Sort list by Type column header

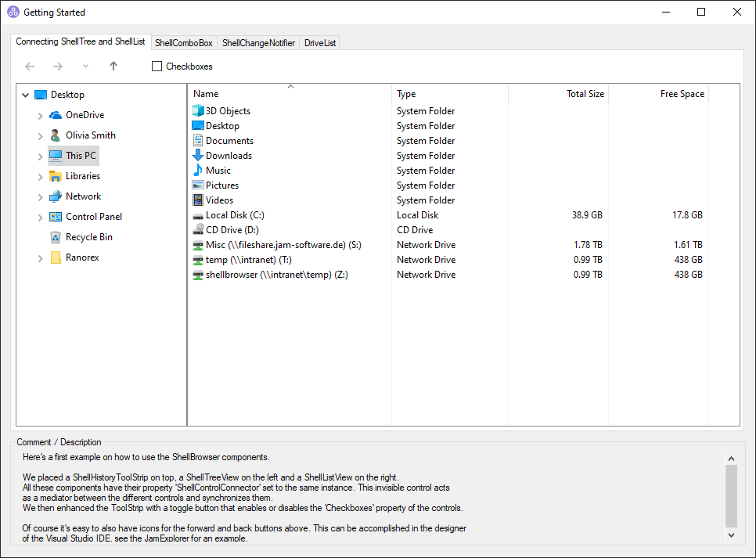click(406, 94)
